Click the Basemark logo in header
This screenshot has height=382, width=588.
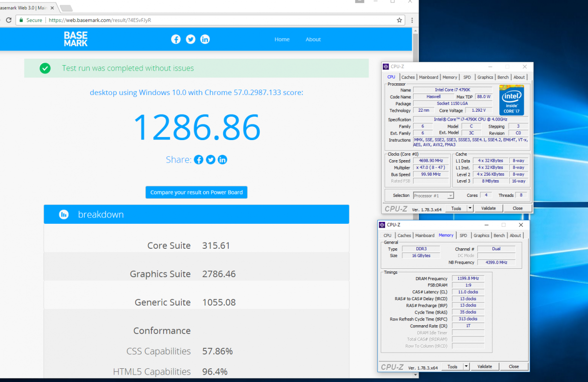click(75, 39)
